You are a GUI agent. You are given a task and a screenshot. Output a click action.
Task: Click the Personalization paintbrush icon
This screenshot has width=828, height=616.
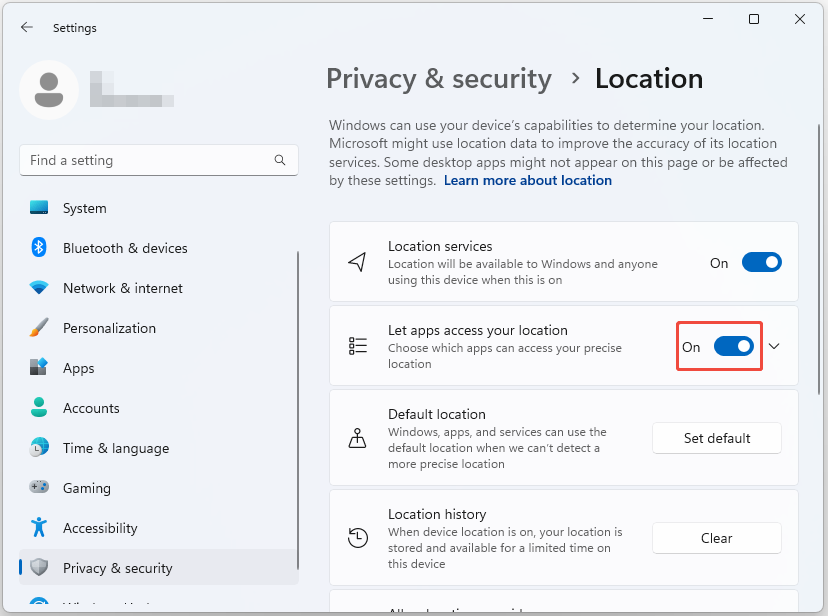[x=39, y=328]
